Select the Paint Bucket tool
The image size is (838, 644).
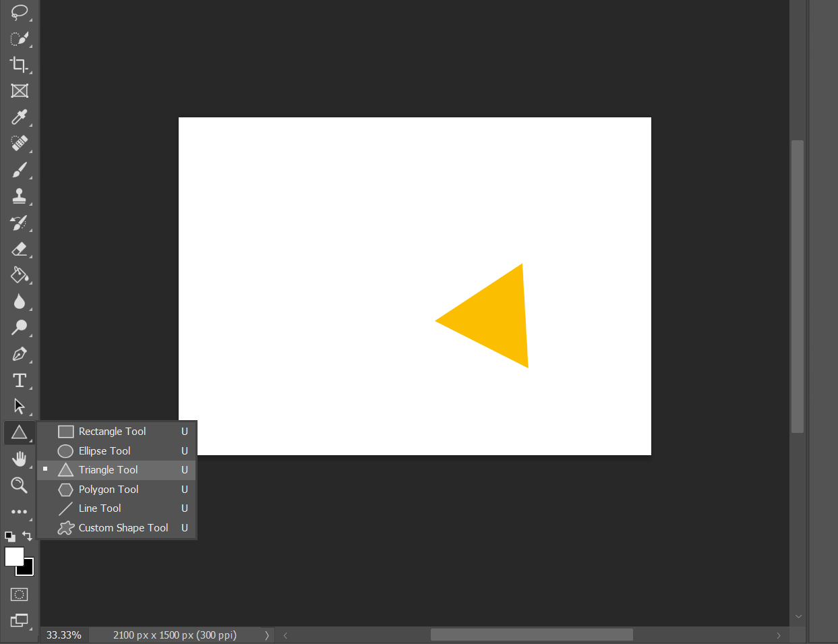20,275
